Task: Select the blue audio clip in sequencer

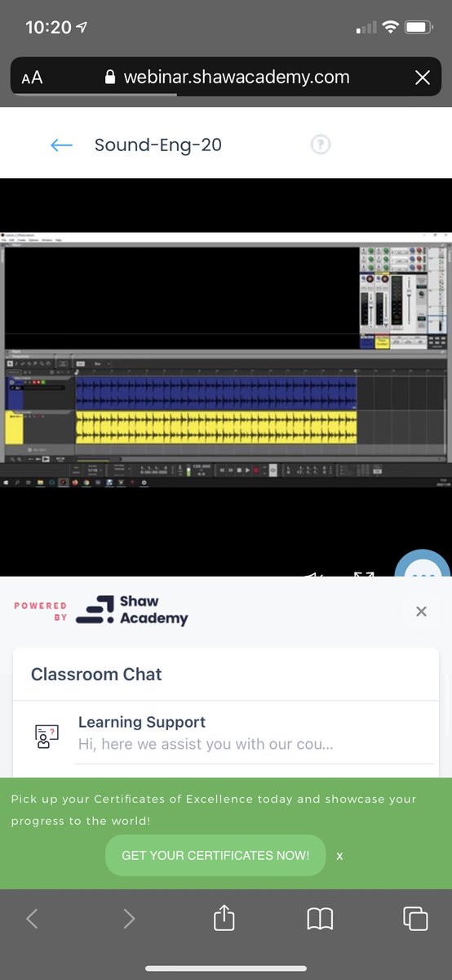Action: coord(216,394)
